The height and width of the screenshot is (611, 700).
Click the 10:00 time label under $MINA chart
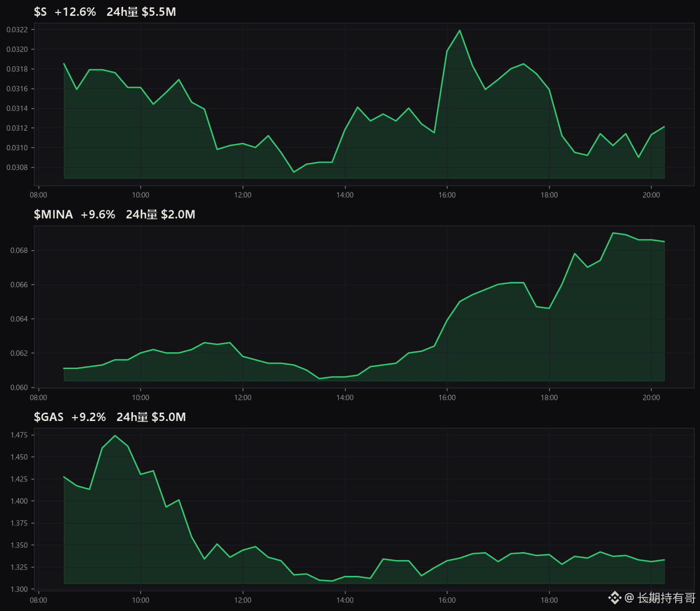(x=140, y=397)
